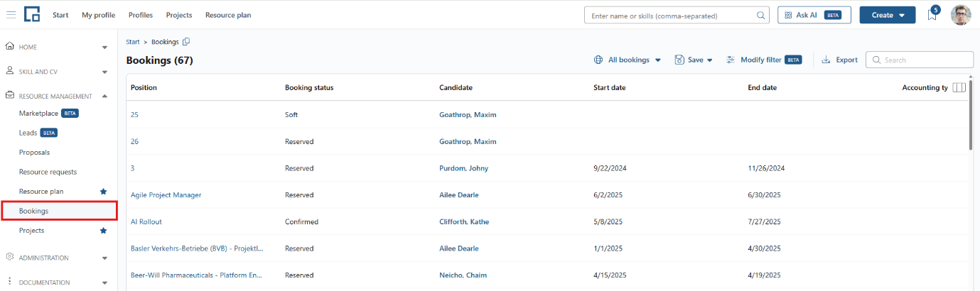This screenshot has height=291, width=980.
Task: Click in the name or skills search field
Action: click(x=672, y=15)
